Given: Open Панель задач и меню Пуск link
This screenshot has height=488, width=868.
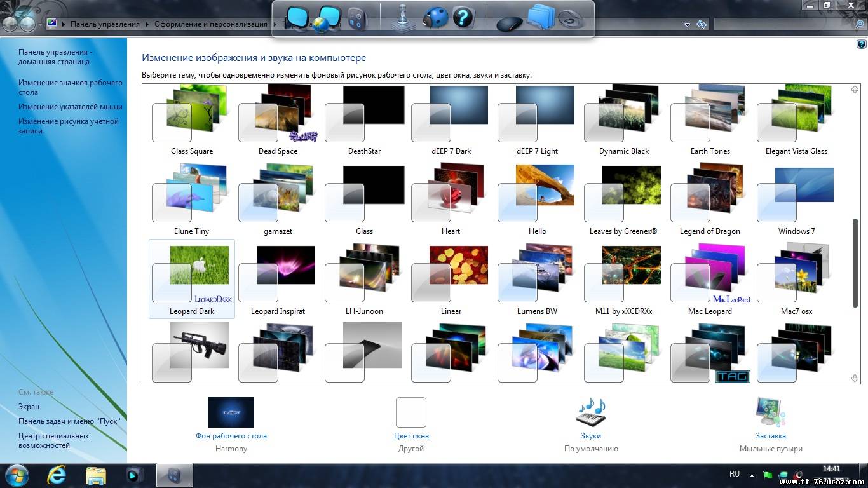Looking at the screenshot, I should click(69, 421).
